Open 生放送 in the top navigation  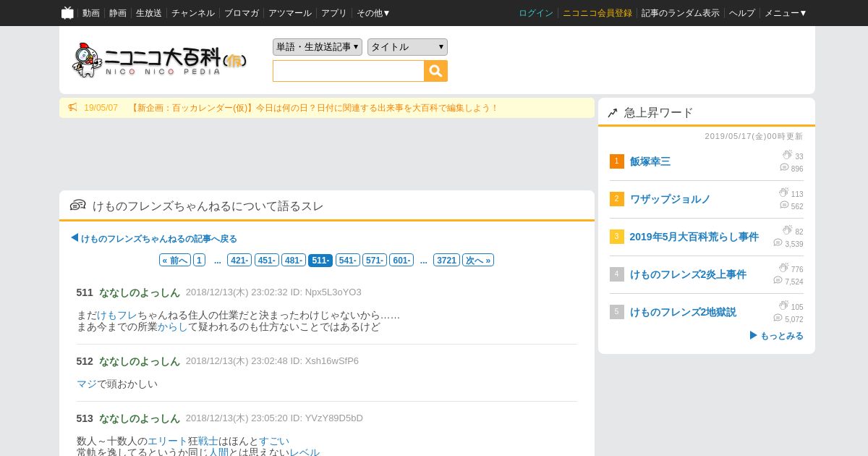click(149, 13)
